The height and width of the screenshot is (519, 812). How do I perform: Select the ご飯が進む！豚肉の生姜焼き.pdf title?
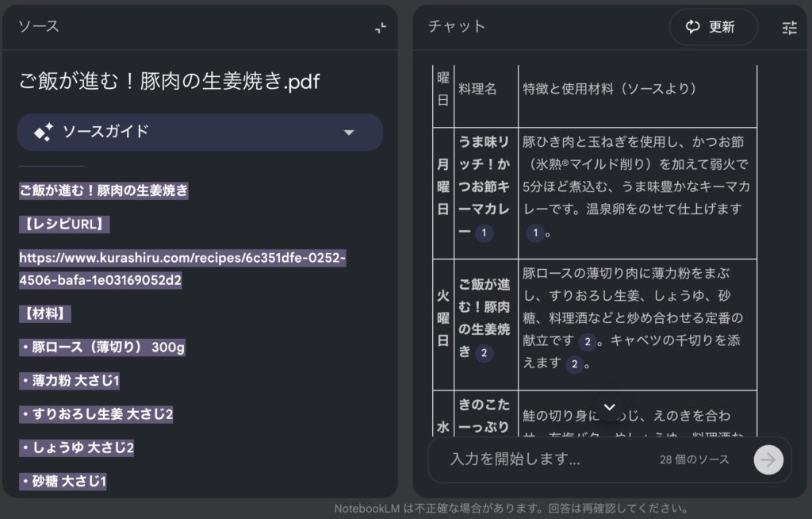coord(169,81)
